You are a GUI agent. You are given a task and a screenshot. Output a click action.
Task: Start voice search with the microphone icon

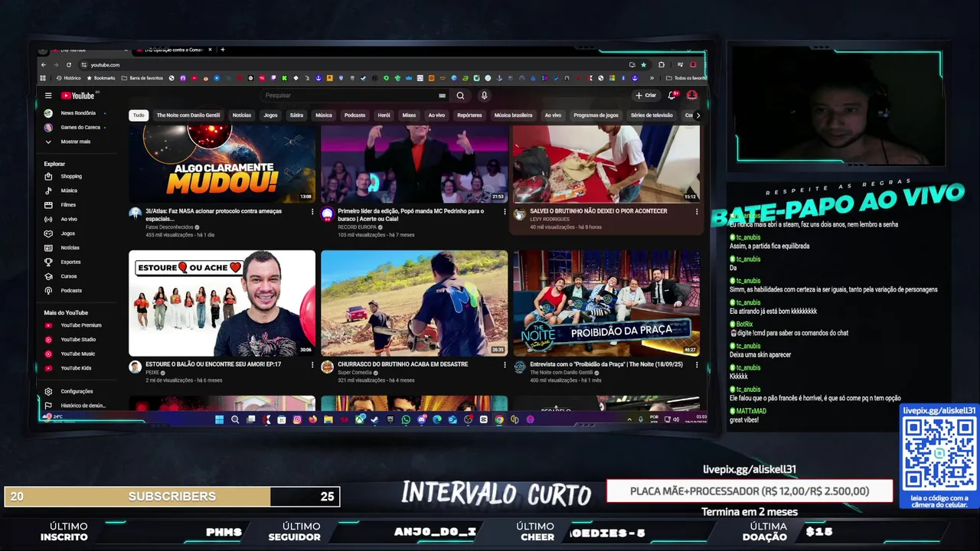coord(484,96)
